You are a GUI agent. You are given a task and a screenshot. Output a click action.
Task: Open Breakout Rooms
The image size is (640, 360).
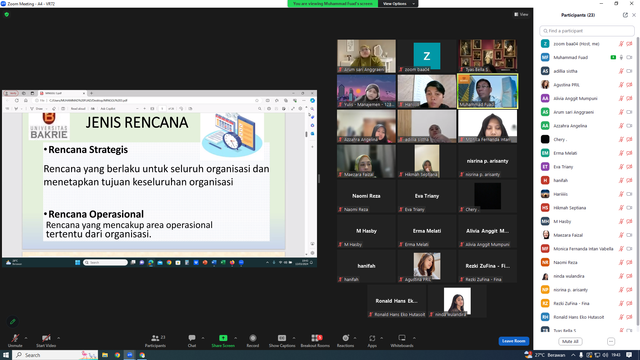(315, 340)
